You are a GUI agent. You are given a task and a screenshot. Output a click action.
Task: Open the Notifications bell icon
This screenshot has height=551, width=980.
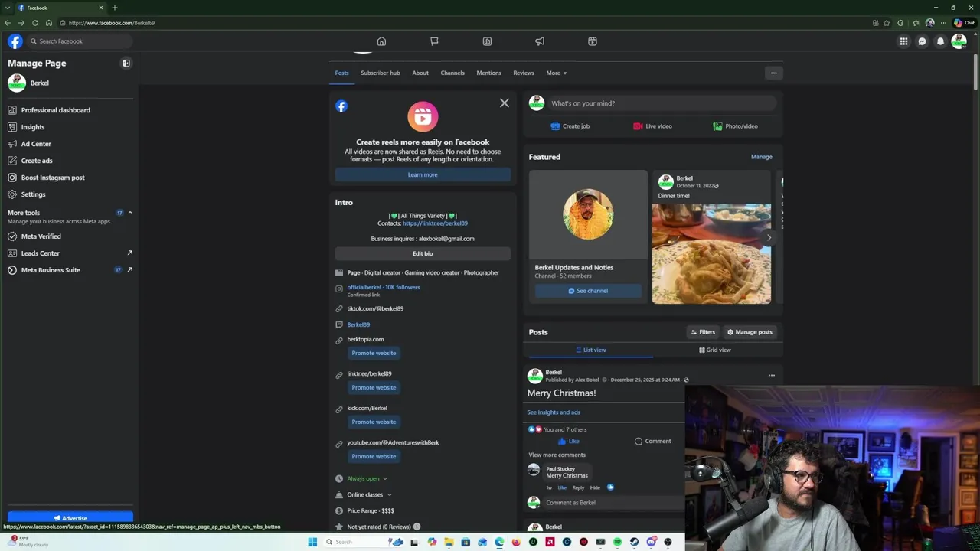[940, 41]
